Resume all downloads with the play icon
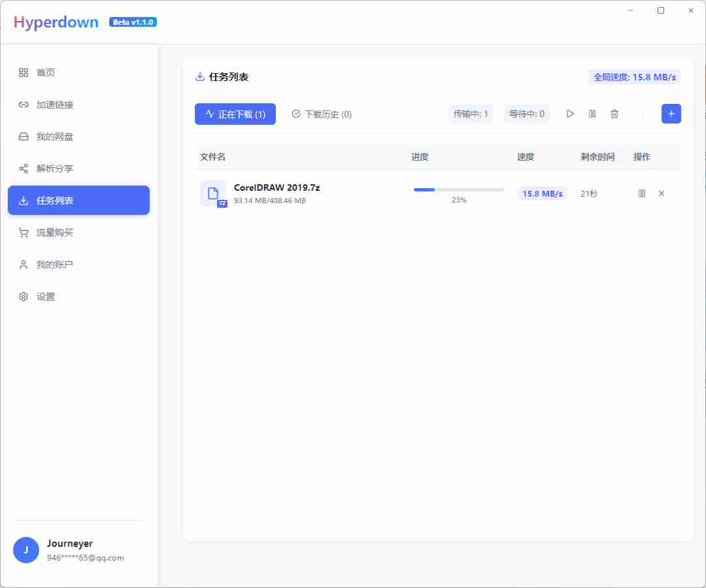The image size is (706, 588). click(x=569, y=114)
